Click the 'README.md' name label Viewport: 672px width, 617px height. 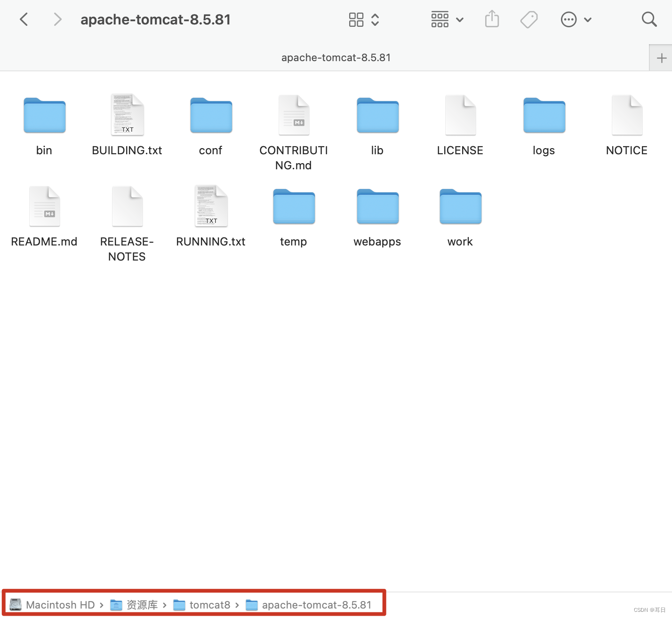click(x=44, y=242)
